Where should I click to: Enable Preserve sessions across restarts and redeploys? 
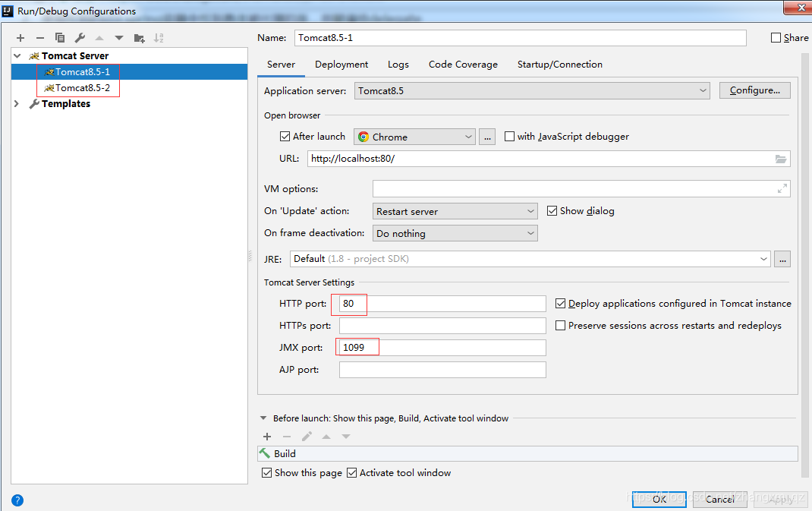(x=560, y=326)
